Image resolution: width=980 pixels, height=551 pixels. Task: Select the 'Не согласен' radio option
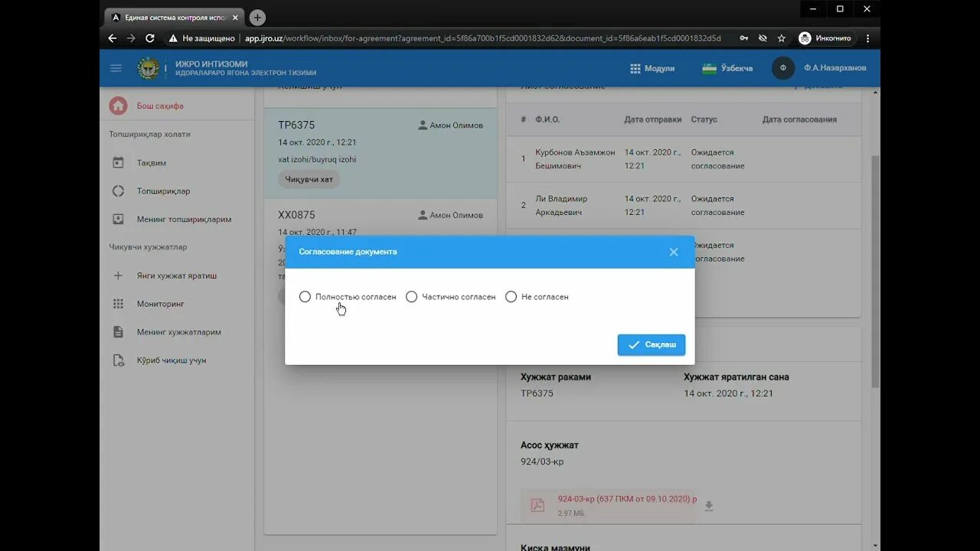[511, 297]
